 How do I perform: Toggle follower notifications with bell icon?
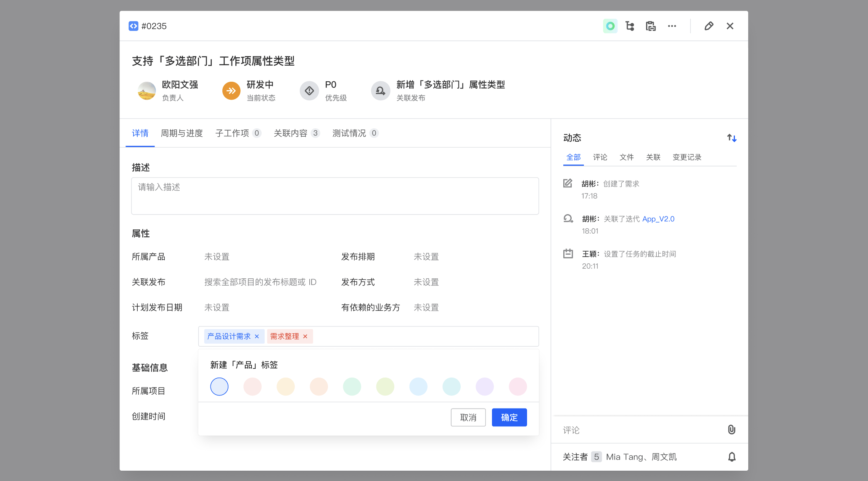pyautogui.click(x=732, y=457)
